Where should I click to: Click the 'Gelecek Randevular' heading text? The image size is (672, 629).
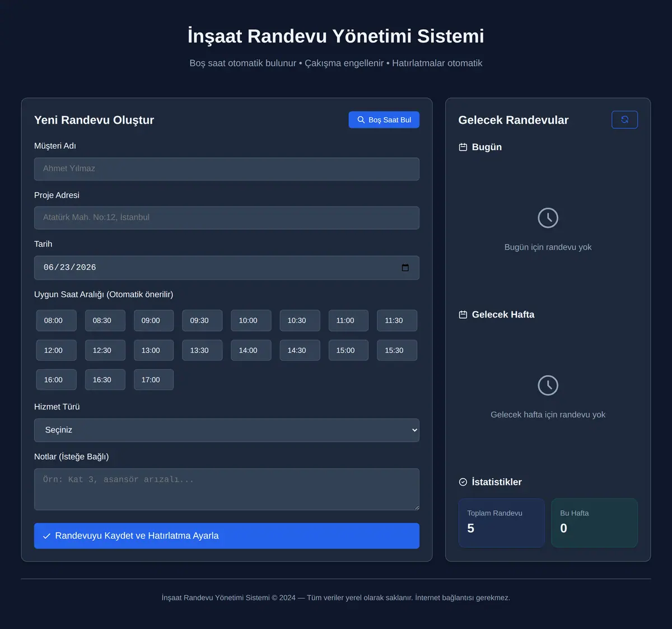[514, 120]
